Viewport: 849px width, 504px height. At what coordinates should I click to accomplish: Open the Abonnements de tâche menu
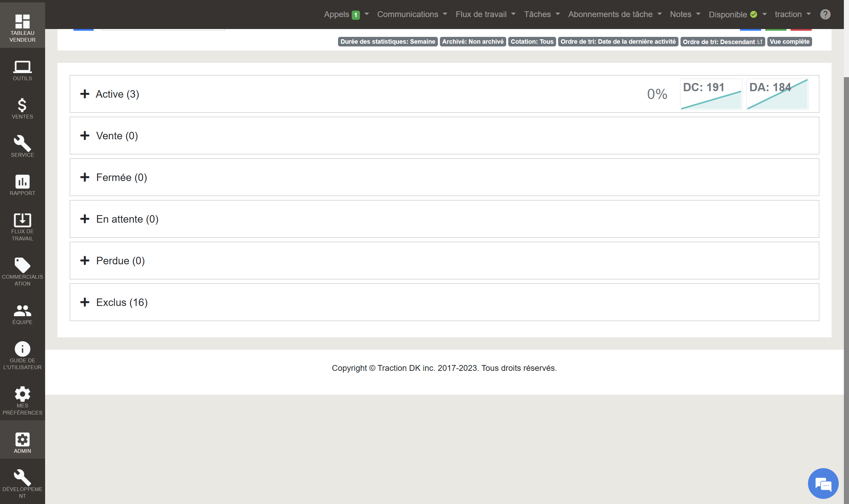point(615,14)
